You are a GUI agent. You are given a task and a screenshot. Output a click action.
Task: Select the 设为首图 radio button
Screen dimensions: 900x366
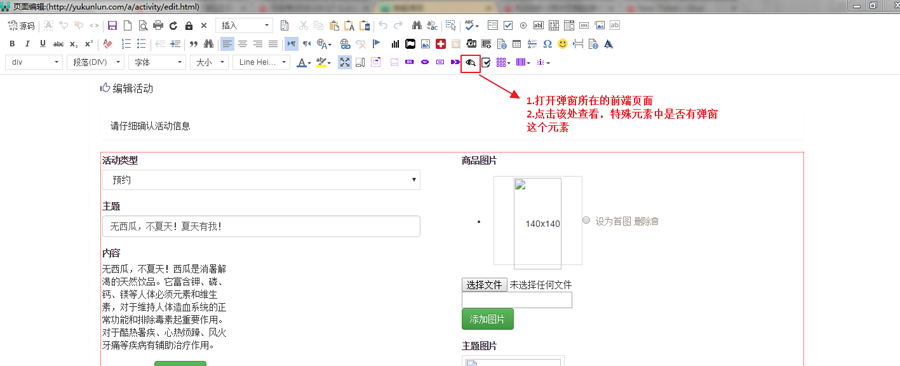click(586, 220)
